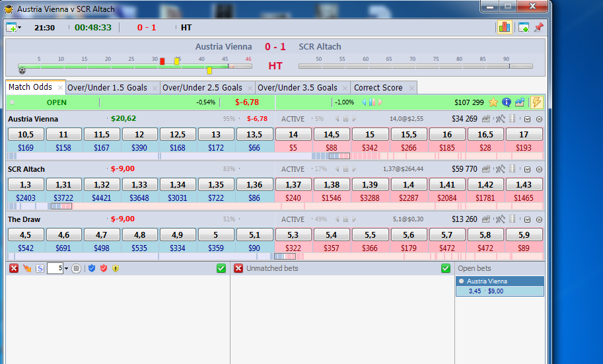Open market information blue info icon
Screen dimensions: 603x364
(506, 102)
